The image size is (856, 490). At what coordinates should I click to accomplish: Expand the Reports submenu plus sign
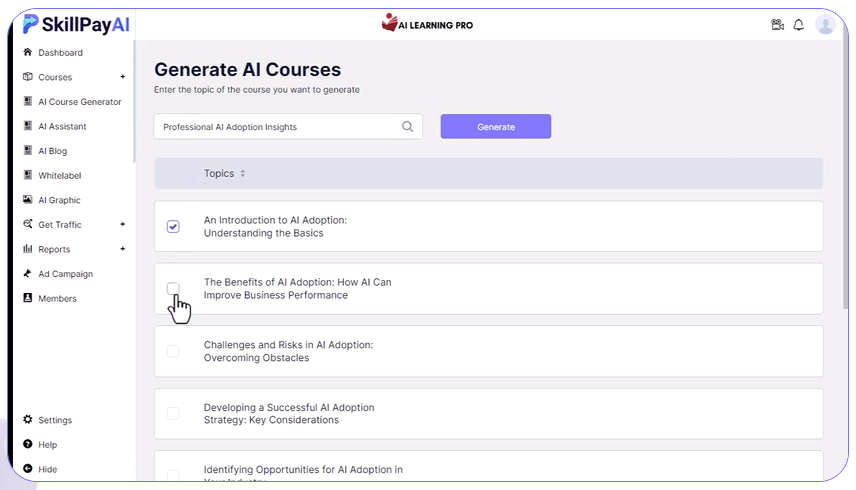(123, 249)
